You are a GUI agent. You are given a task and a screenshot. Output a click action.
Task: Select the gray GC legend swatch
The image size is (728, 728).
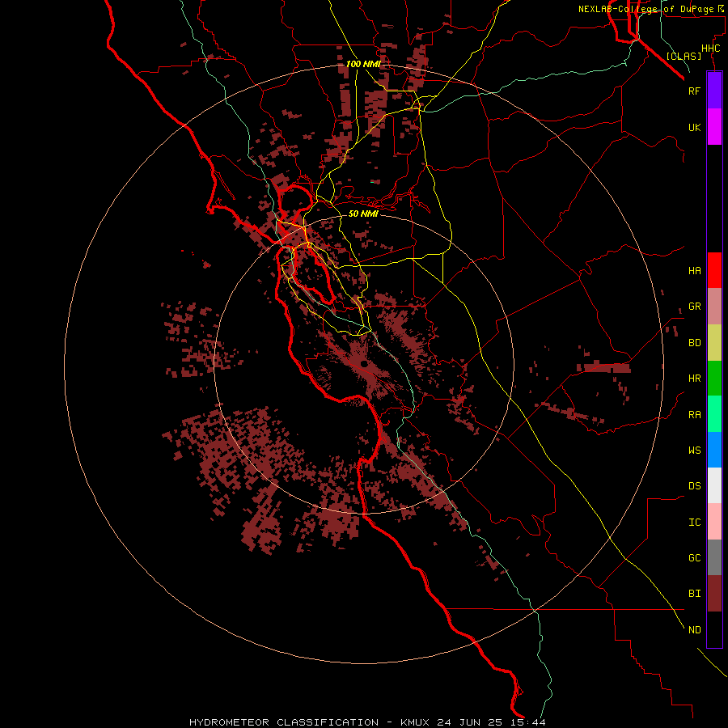coord(714,557)
